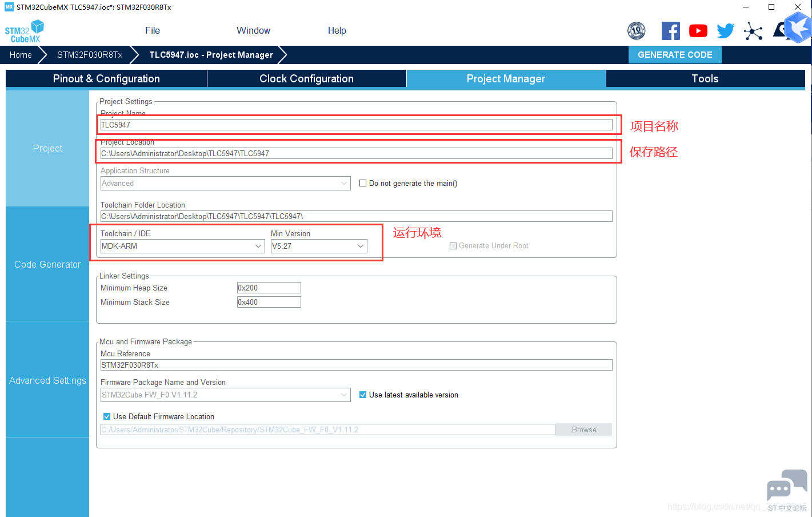
Task: Switch to the Tools tab
Action: tap(706, 79)
